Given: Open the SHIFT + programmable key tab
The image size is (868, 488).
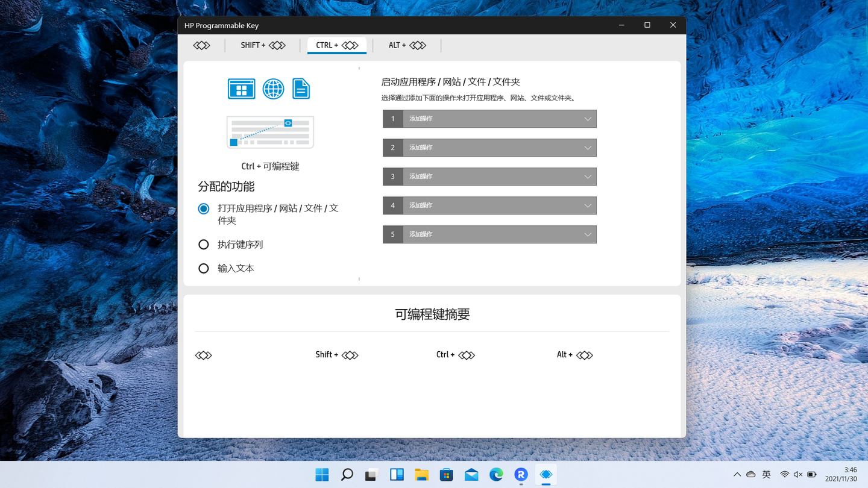Looking at the screenshot, I should (x=263, y=45).
